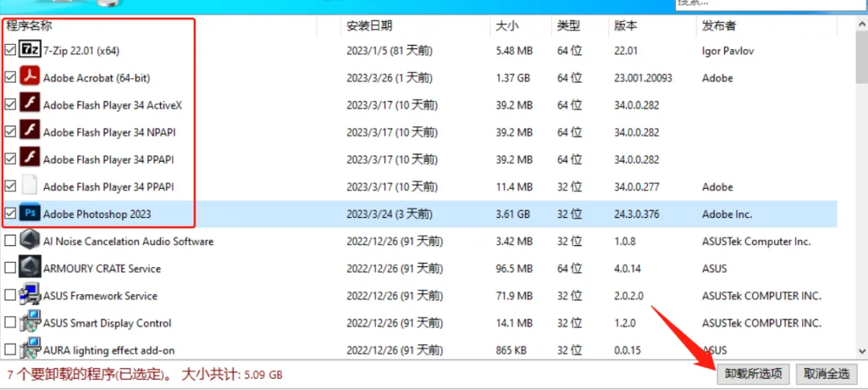Screen dimensions: 868x390
Task: Select the ASUS Smart Display Control name
Action: [x=108, y=323]
